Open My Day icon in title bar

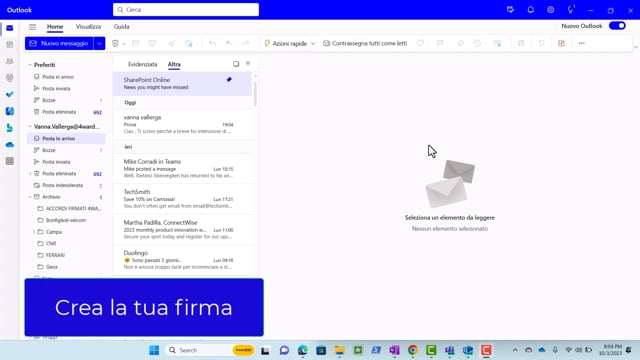(x=510, y=10)
